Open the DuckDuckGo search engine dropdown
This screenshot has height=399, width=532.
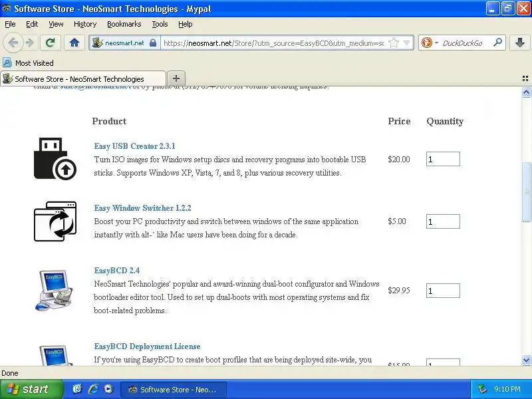point(430,43)
